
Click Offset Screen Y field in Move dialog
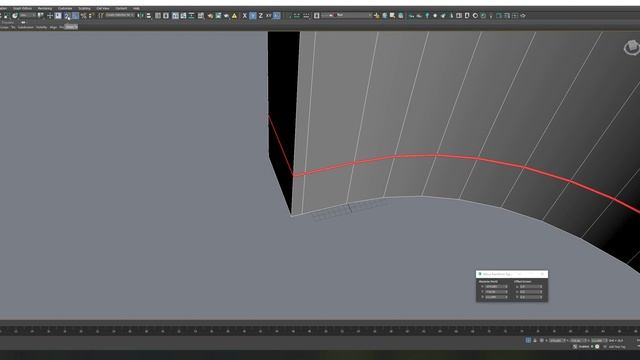click(530, 292)
